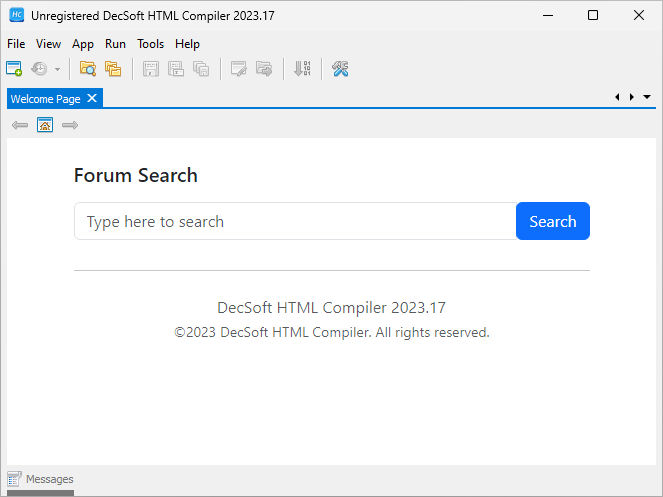
Task: Open the Help menu
Action: coord(187,44)
